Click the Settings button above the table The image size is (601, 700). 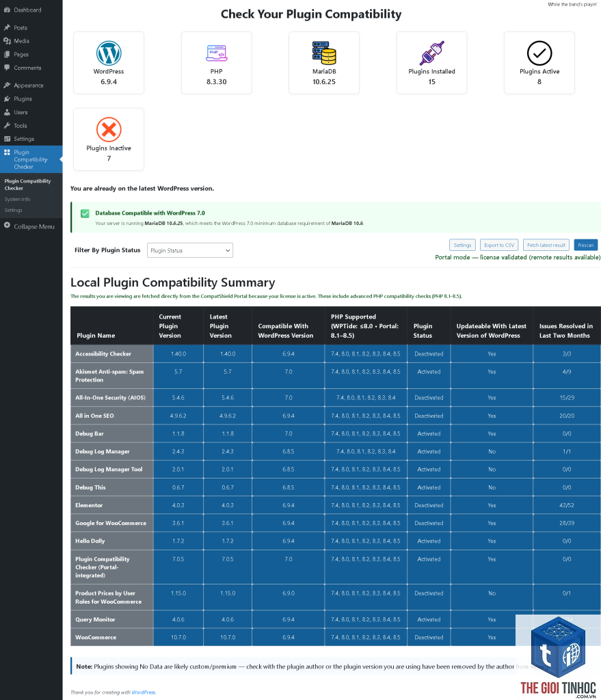[x=462, y=245]
